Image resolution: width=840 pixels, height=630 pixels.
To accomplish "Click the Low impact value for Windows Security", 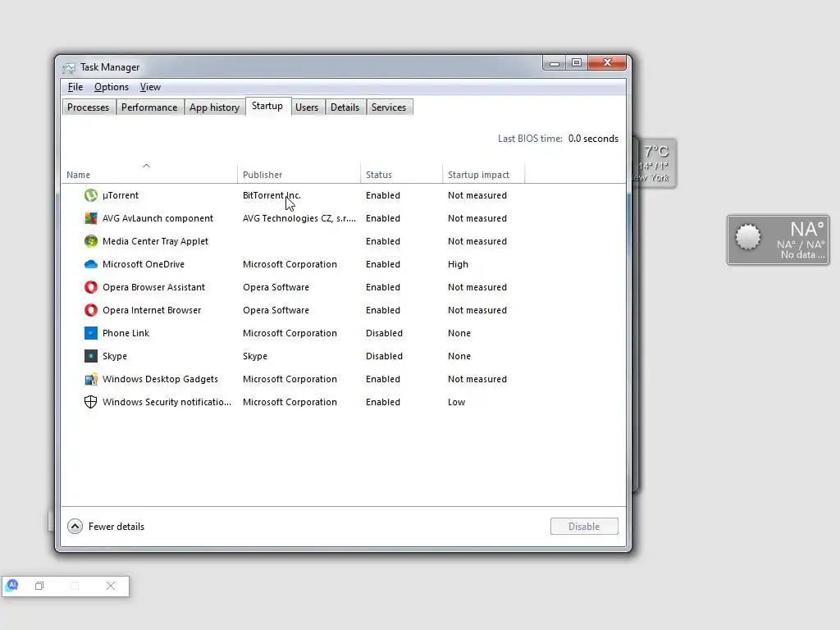I will click(x=456, y=402).
